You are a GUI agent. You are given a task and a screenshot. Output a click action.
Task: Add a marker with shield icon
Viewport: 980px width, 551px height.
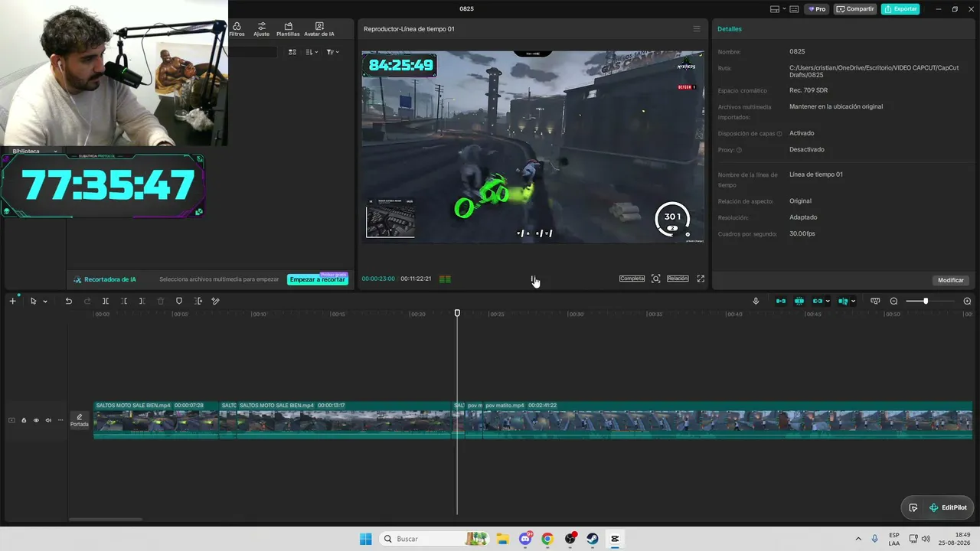(x=179, y=301)
